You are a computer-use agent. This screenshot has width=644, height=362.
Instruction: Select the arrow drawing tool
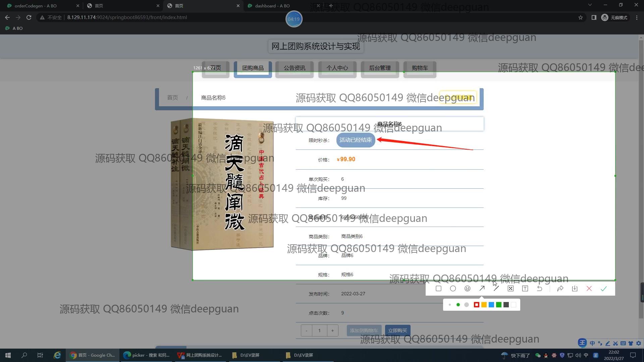pos(482,289)
